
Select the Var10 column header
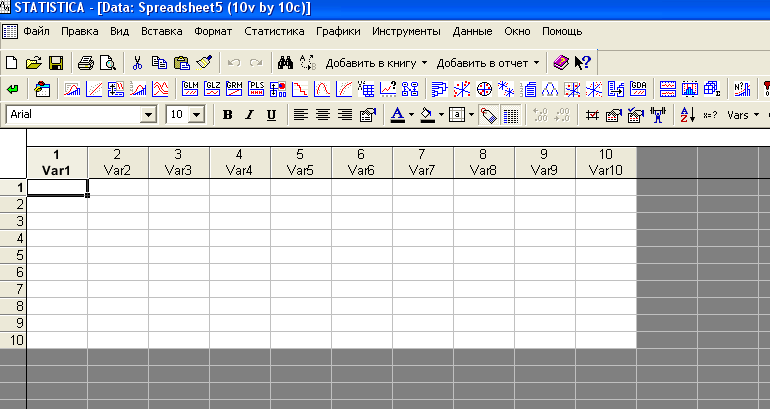(606, 163)
